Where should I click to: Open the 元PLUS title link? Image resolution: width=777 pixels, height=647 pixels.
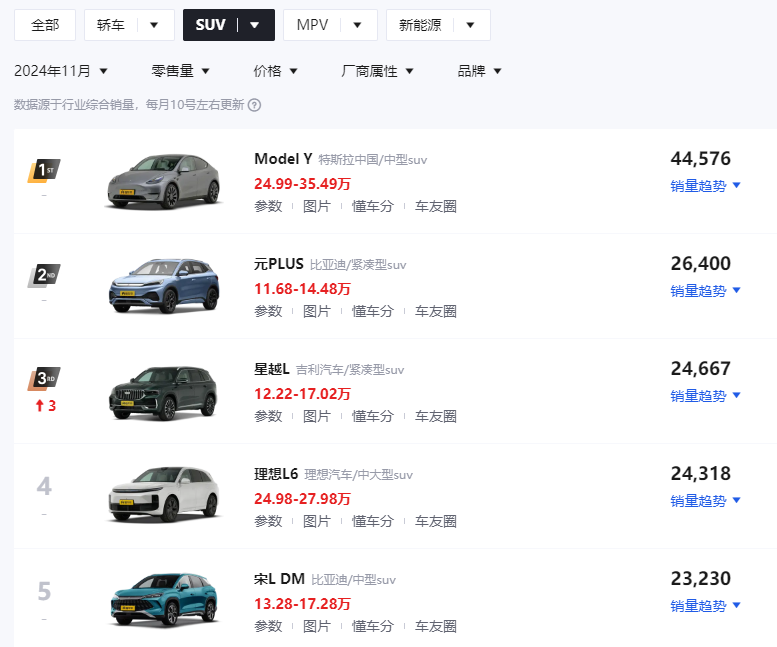pos(278,264)
